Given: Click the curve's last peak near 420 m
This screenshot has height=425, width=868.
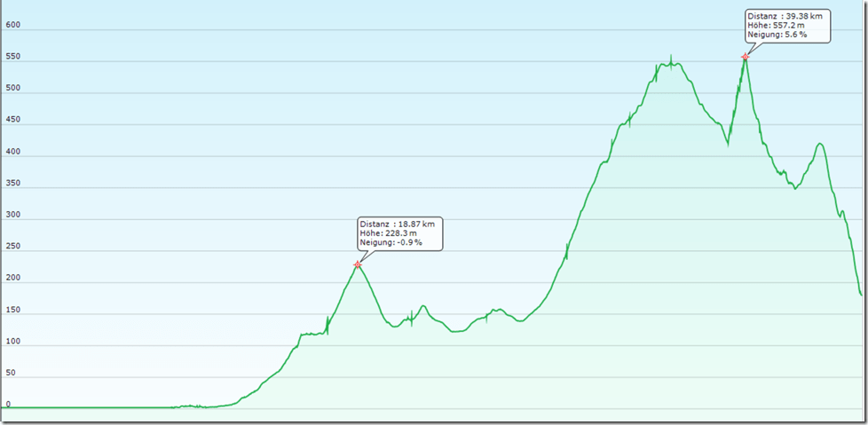Looking at the screenshot, I should tap(819, 144).
